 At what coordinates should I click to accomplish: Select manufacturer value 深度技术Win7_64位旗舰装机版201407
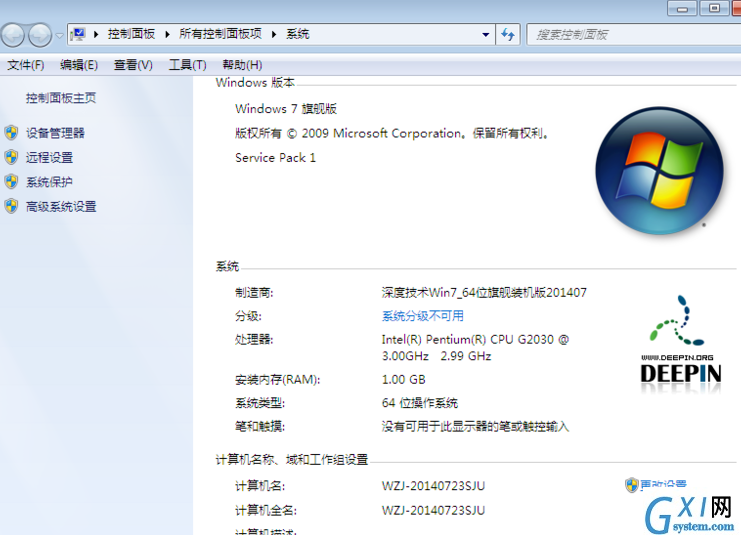click(484, 293)
